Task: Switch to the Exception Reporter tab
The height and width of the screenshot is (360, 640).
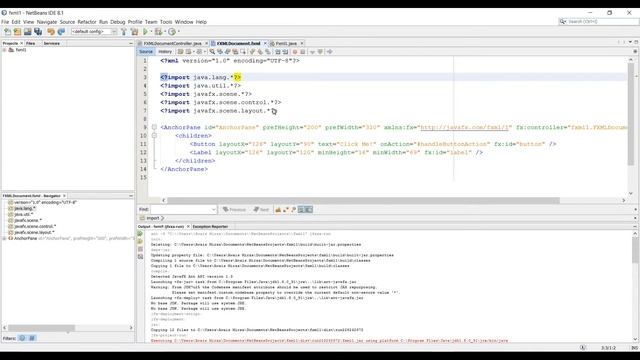Action: point(210,227)
